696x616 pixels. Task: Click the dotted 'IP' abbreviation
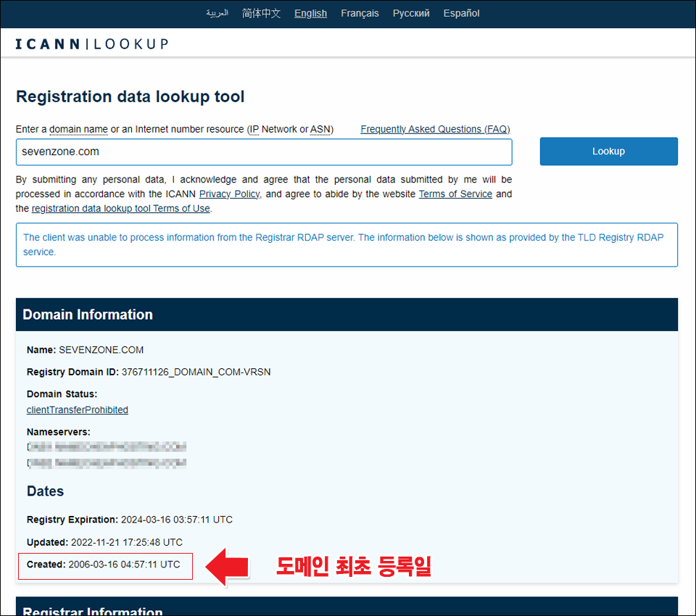[254, 129]
